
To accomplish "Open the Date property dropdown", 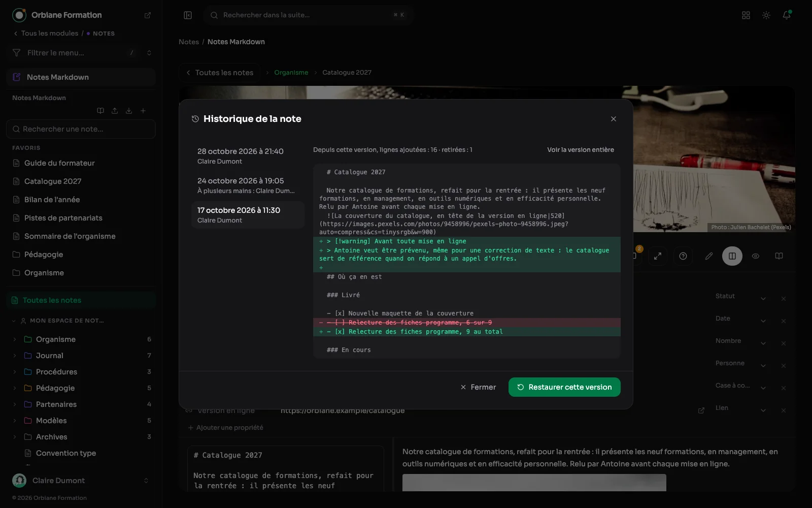I will click(x=763, y=321).
